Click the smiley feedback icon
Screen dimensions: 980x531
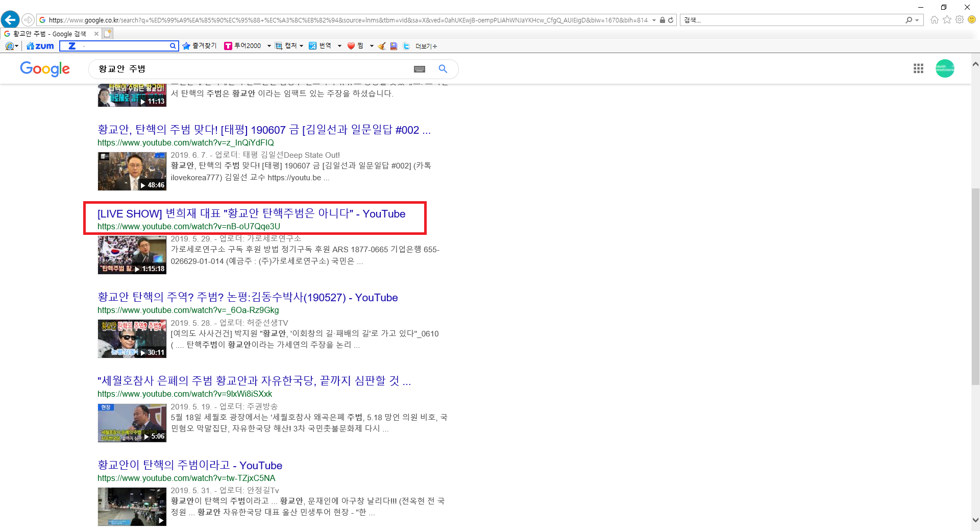click(972, 20)
